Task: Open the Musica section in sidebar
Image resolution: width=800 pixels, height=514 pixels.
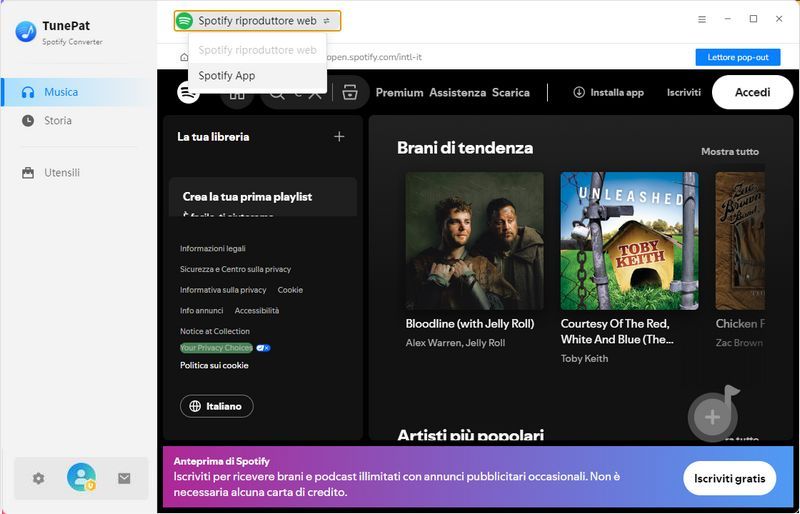Action: click(x=79, y=92)
